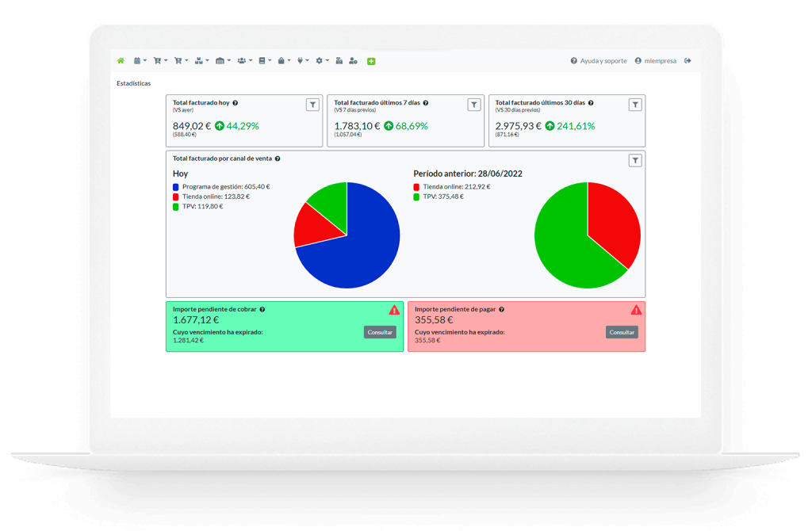Open filter for sales channel chart
This screenshot has width=812, height=531.
coord(635,160)
